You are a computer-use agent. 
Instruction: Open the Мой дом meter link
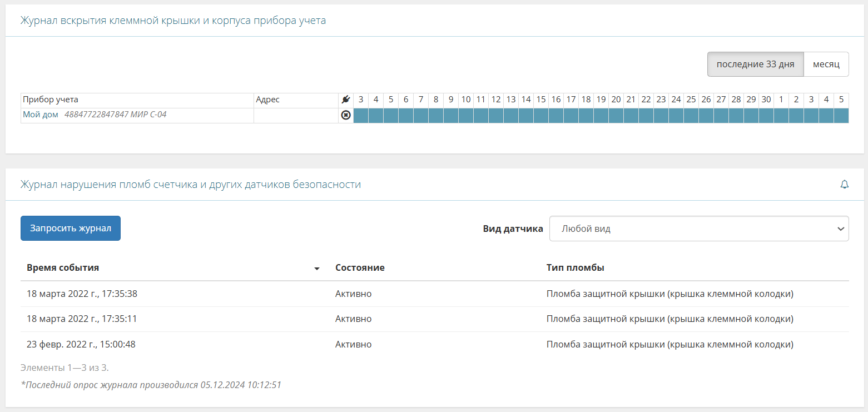click(x=40, y=115)
